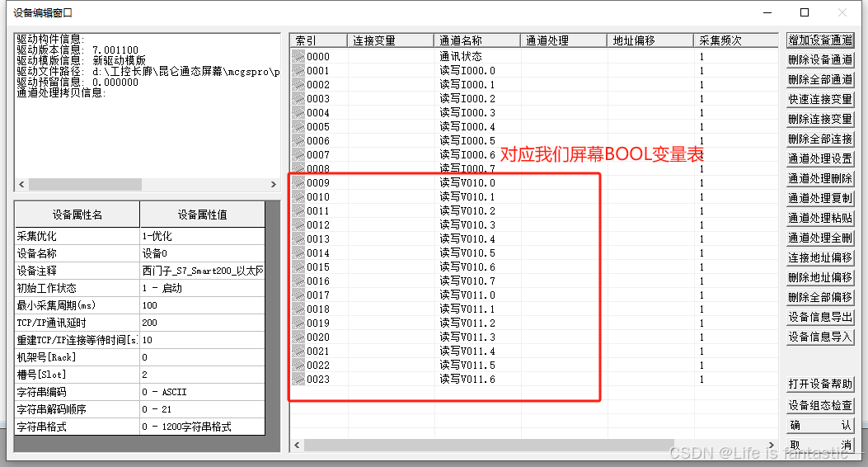Select 初始工作状态 value 1 - 启动
This screenshot has width=868, height=467.
pos(202,288)
